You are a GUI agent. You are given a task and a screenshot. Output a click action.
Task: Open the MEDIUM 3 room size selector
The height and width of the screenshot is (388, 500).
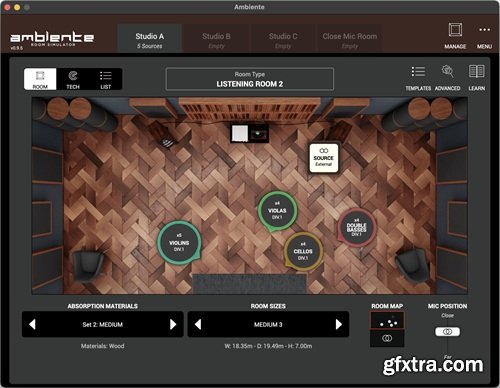[268, 324]
